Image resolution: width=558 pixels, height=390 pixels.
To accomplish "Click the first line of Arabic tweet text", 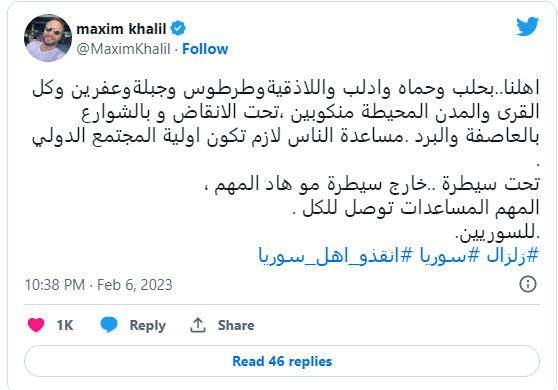I will point(286,88).
